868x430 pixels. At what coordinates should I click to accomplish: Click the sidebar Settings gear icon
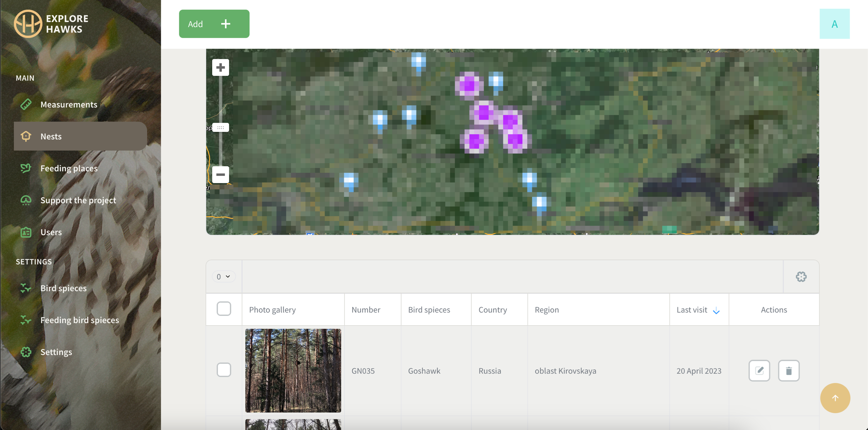26,352
